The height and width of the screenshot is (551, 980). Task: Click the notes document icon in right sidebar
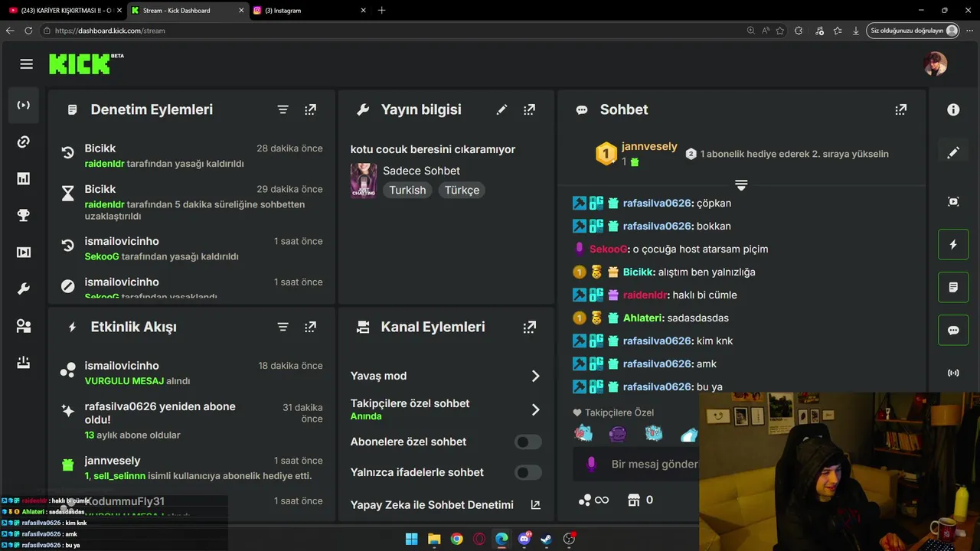(x=953, y=288)
